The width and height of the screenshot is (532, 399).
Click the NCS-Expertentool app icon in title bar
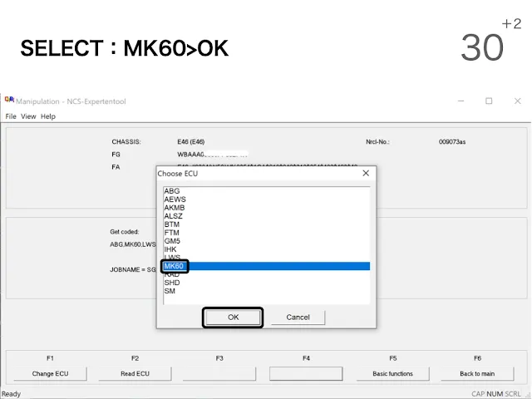(x=9, y=100)
